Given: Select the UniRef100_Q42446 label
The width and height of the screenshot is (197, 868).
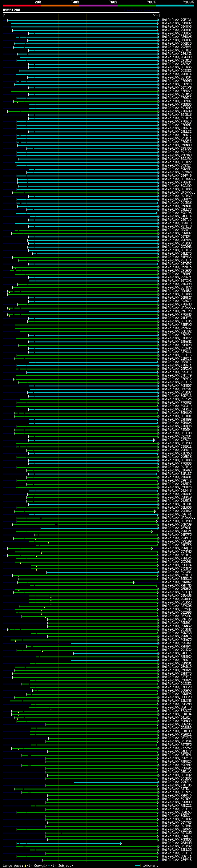Looking at the screenshot, I should click(176, 491).
